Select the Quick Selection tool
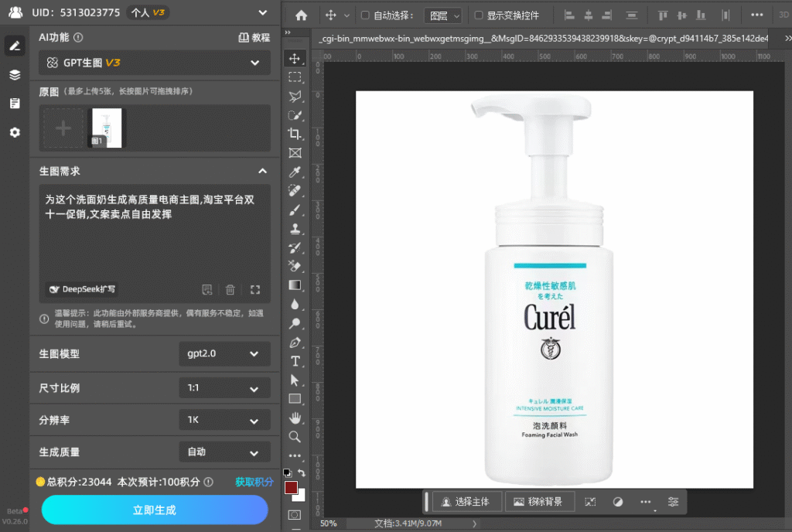This screenshot has width=792, height=532. [295, 115]
